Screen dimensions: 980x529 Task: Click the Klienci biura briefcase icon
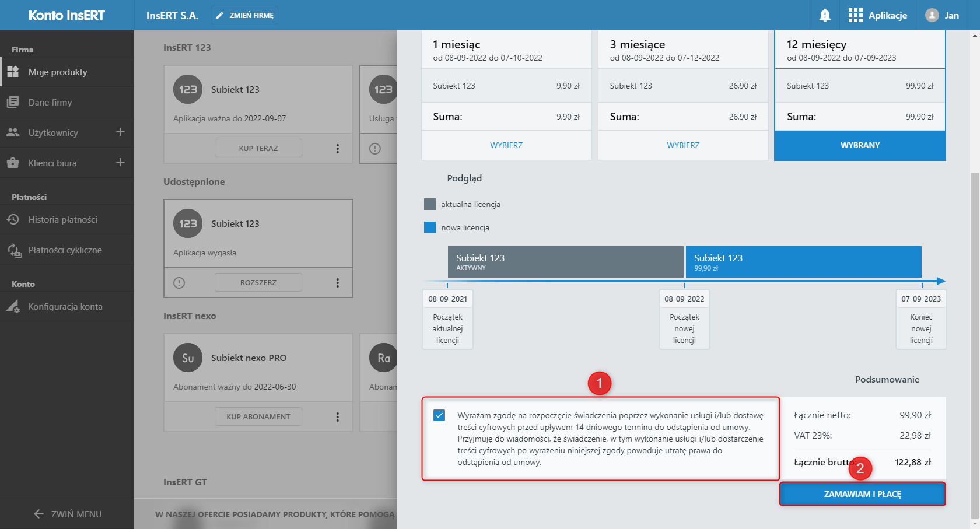13,163
